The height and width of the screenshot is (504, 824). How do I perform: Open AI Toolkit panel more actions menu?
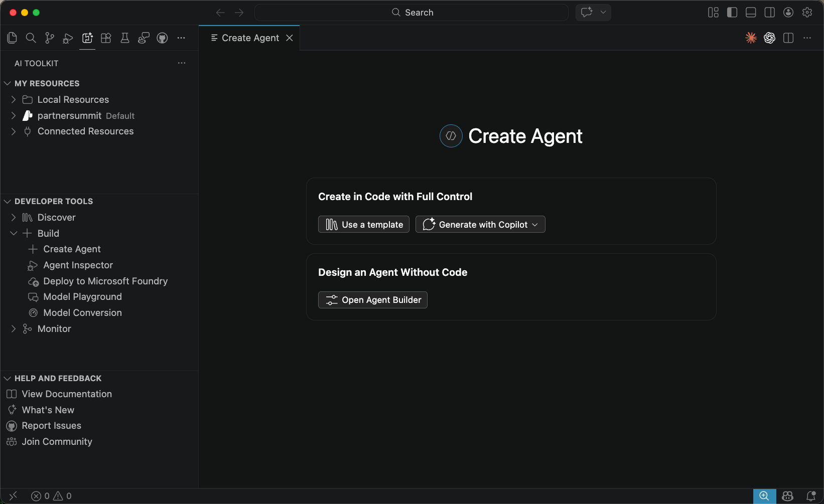pyautogui.click(x=182, y=63)
